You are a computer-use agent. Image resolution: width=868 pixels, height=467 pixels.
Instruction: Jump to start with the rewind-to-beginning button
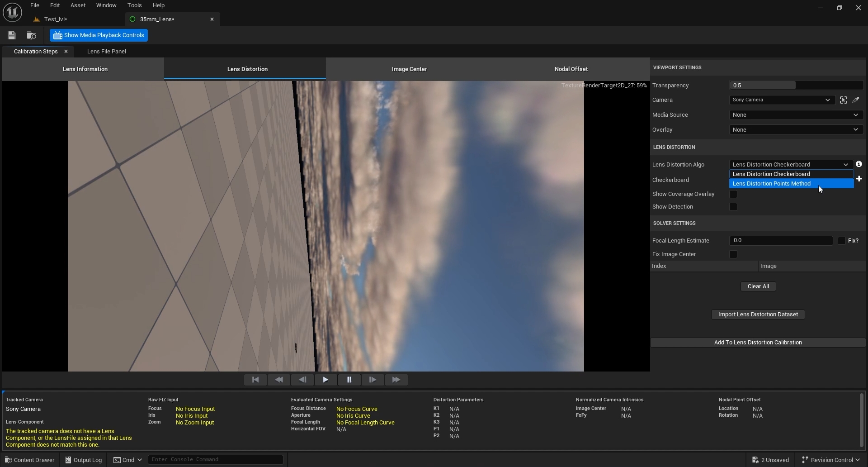click(255, 380)
